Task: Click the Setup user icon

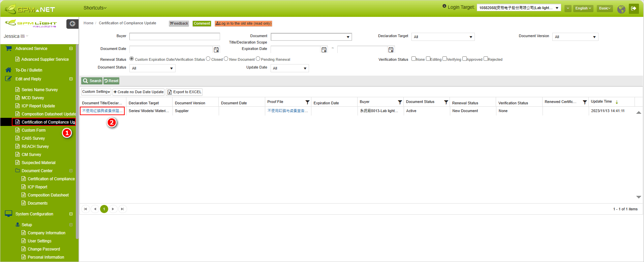Action: 18,225
